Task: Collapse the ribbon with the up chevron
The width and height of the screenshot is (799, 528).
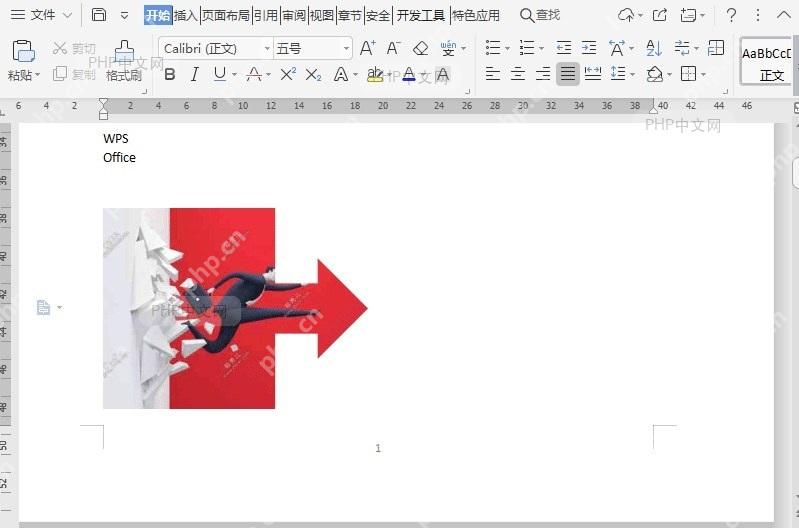Action: point(784,15)
